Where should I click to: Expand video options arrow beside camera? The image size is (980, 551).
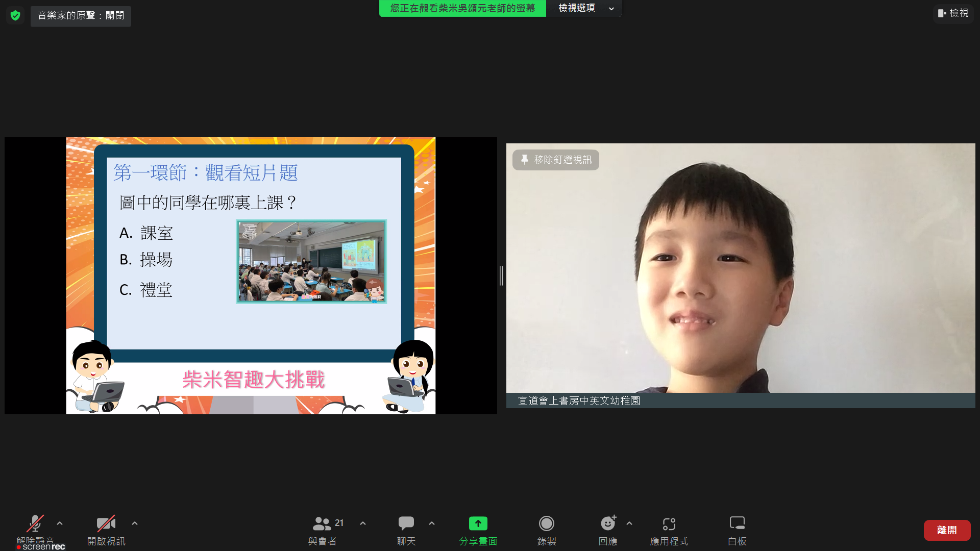click(135, 523)
